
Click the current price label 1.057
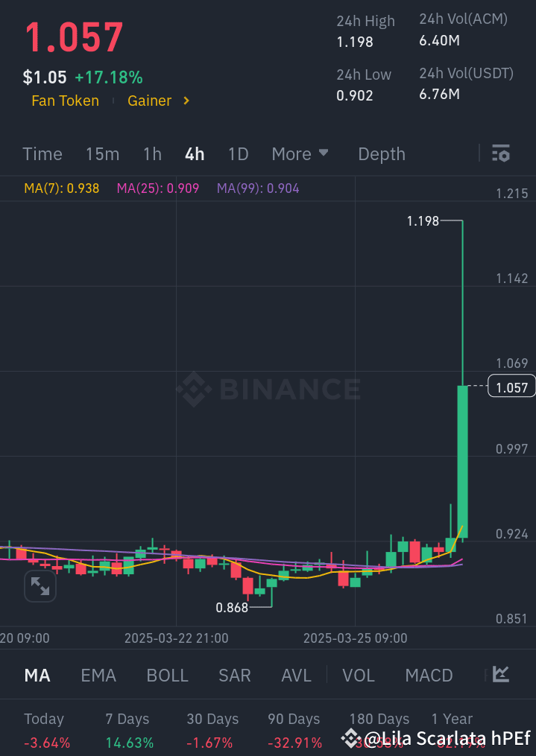511,387
